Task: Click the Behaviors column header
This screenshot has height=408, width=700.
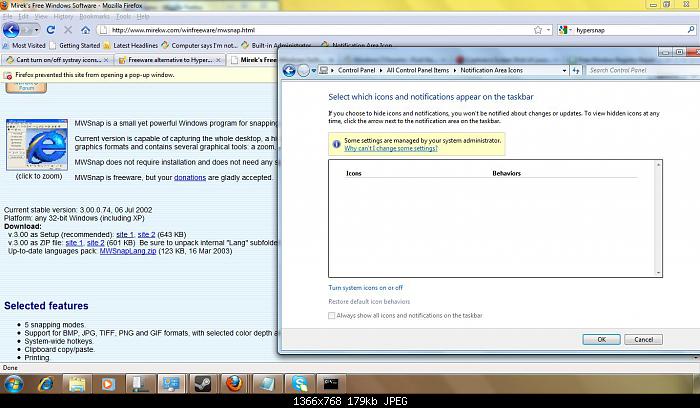Action: [x=506, y=173]
